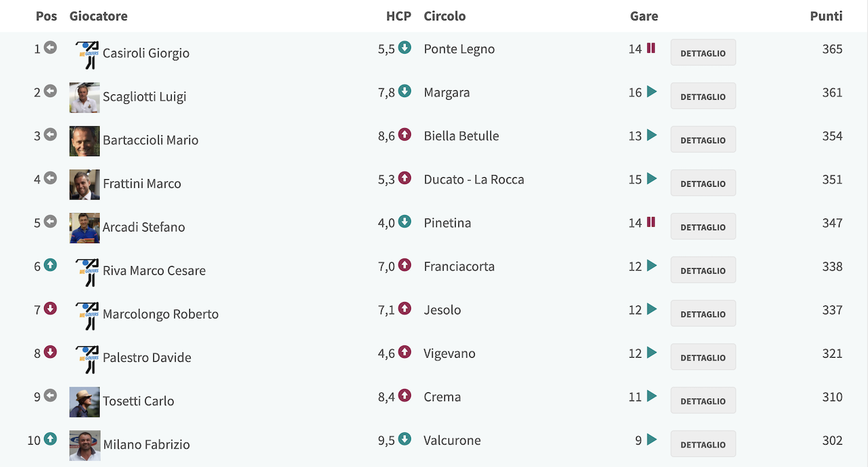The width and height of the screenshot is (868, 467).
Task: Click the red position-down arrow for Marcolongo Roberto
Action: (50, 308)
